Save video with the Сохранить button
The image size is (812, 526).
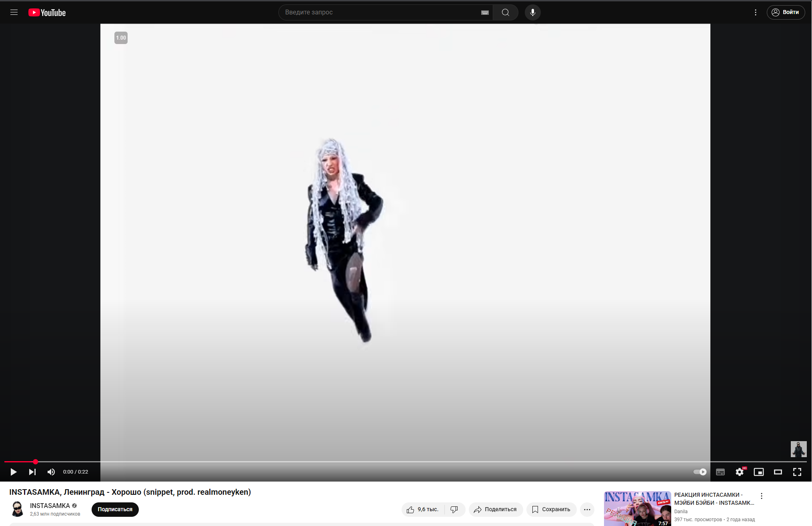[x=551, y=510]
